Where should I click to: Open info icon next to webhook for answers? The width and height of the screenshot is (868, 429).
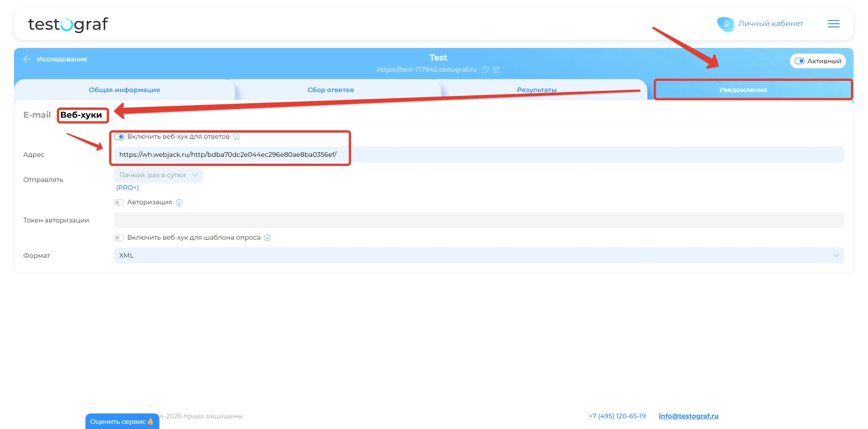coord(236,137)
